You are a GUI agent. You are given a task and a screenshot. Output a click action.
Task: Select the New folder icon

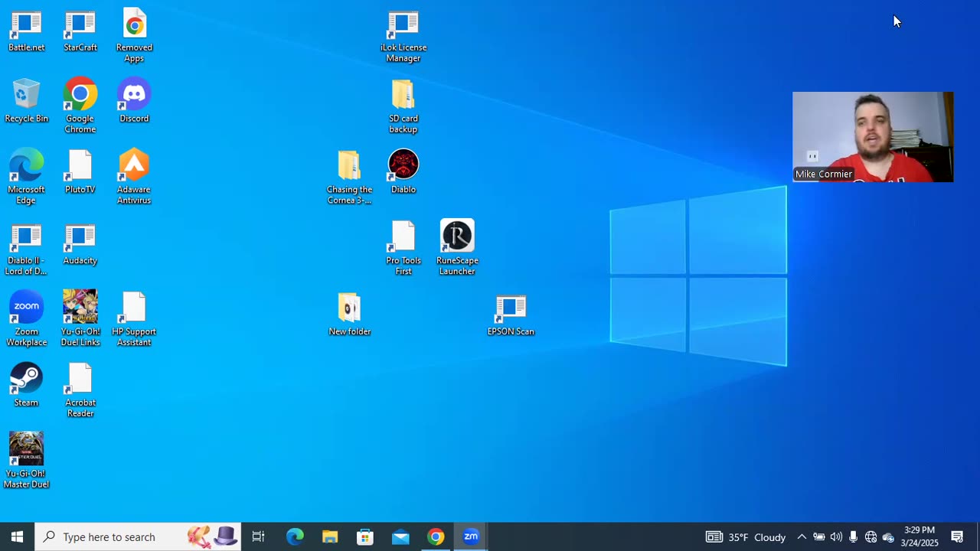(349, 315)
